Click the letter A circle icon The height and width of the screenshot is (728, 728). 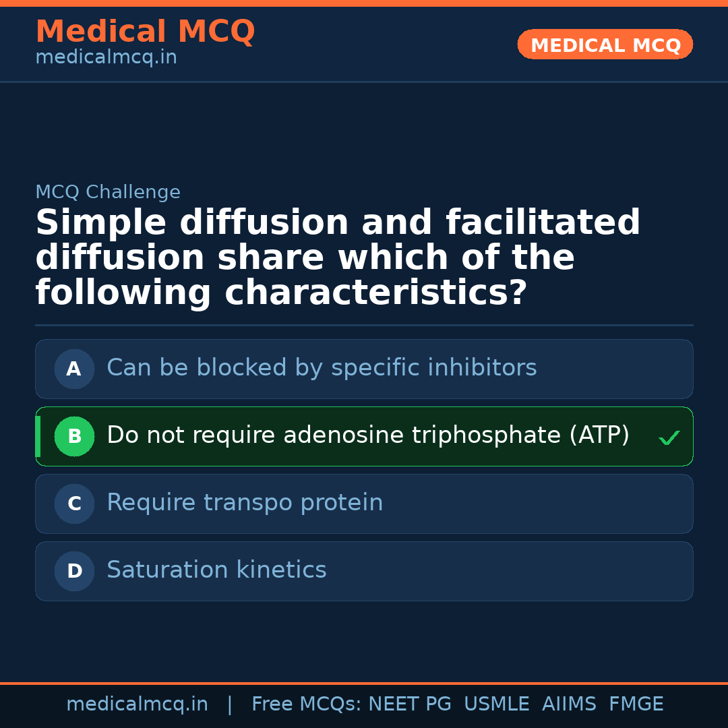(x=74, y=369)
